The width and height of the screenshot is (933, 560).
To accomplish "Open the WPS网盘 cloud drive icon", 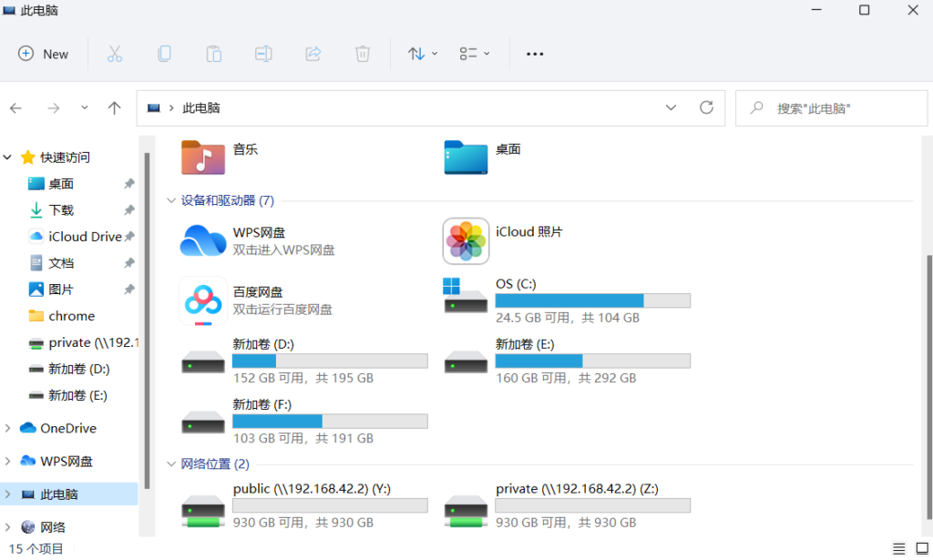I will pos(203,241).
